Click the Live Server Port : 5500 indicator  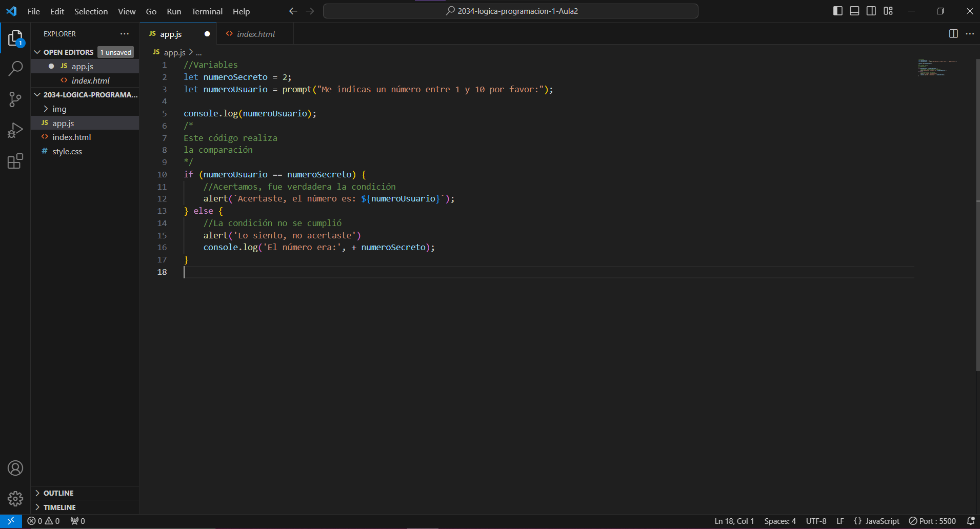click(932, 521)
